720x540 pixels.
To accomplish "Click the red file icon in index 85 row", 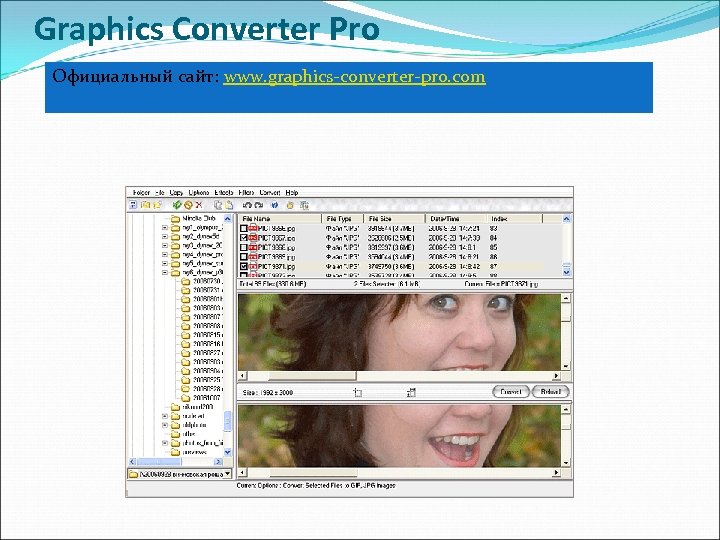I will pos(253,247).
